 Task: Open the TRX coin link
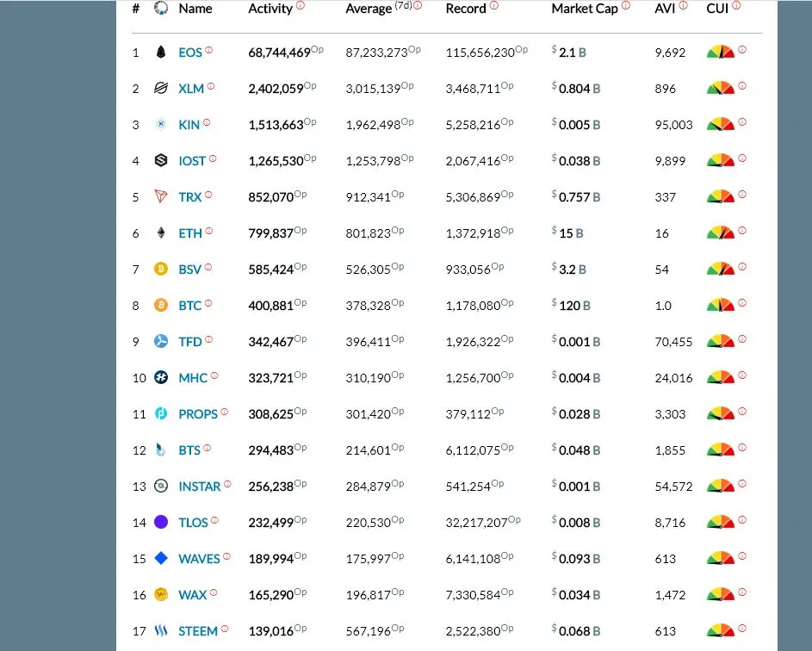190,197
